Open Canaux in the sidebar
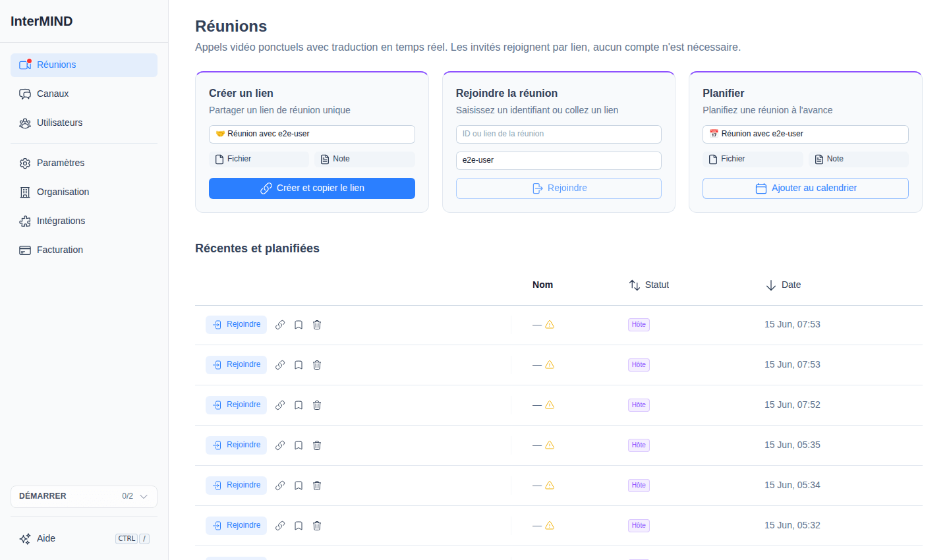This screenshot has width=949, height=560. click(x=84, y=94)
